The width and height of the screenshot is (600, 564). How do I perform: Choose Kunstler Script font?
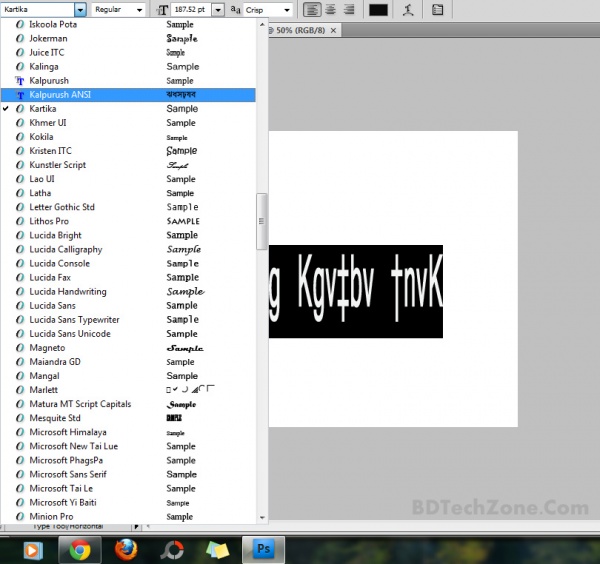point(128,165)
